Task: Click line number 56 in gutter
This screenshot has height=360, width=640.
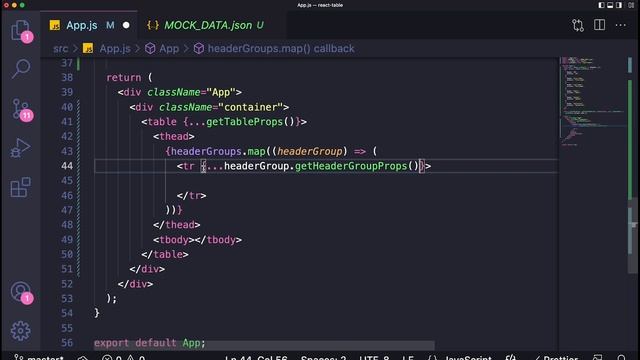Action: click(x=67, y=343)
